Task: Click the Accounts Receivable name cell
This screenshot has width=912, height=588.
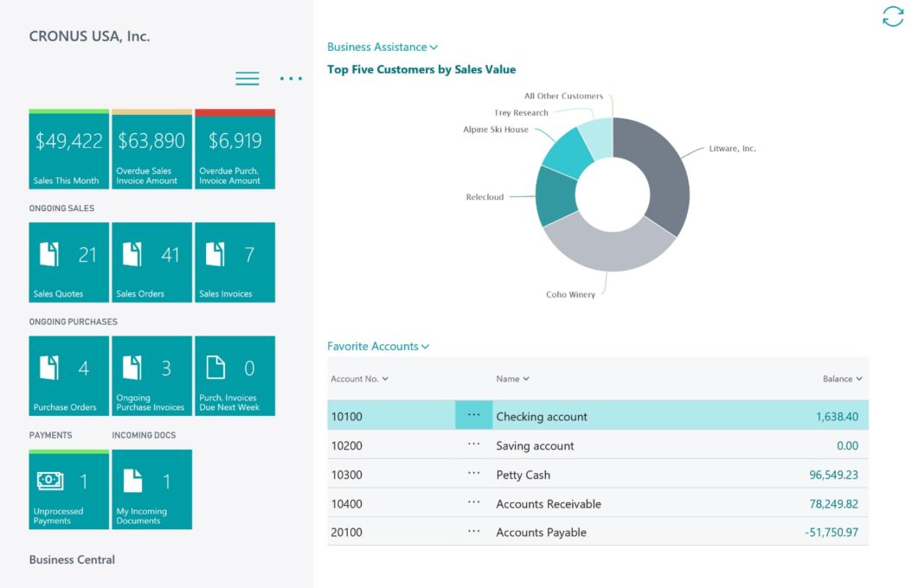Action: [x=549, y=504]
